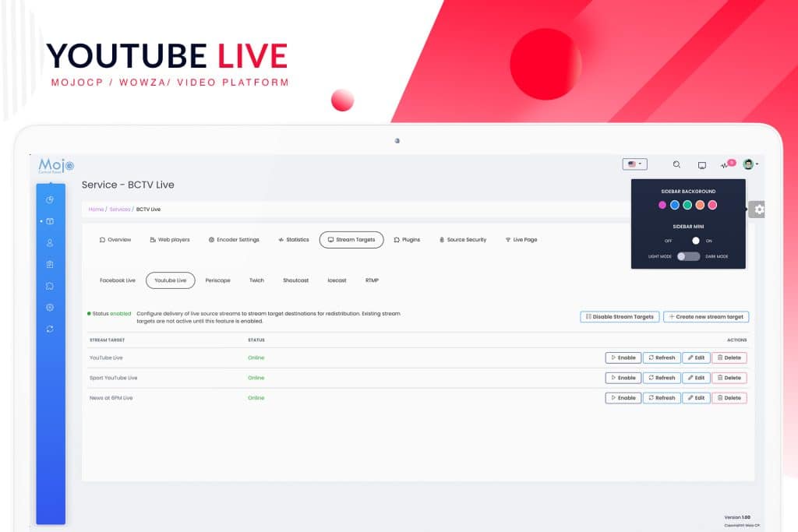Go to Home breadcrumb link
This screenshot has width=798, height=532.
(x=96, y=209)
